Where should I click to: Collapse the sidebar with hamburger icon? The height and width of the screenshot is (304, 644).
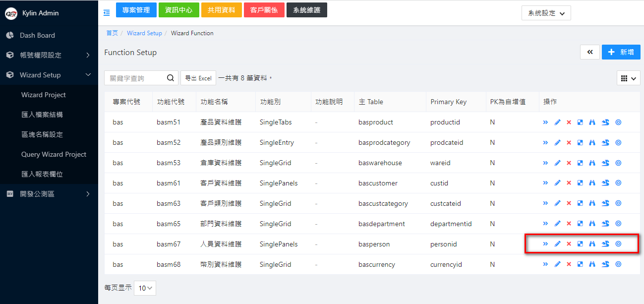coord(107,13)
